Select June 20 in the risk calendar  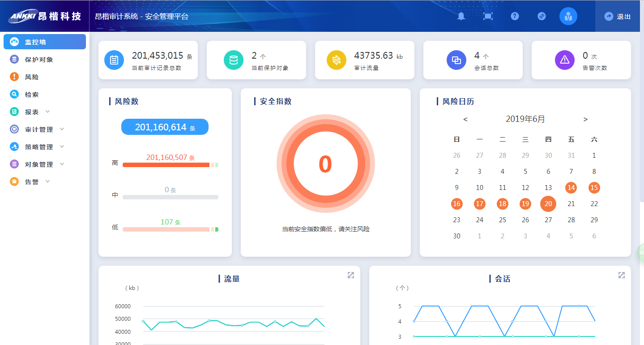coord(548,204)
